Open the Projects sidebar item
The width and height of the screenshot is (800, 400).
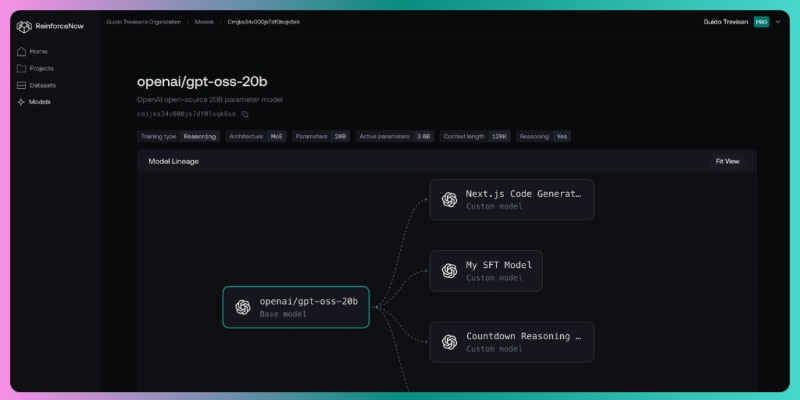point(36,68)
